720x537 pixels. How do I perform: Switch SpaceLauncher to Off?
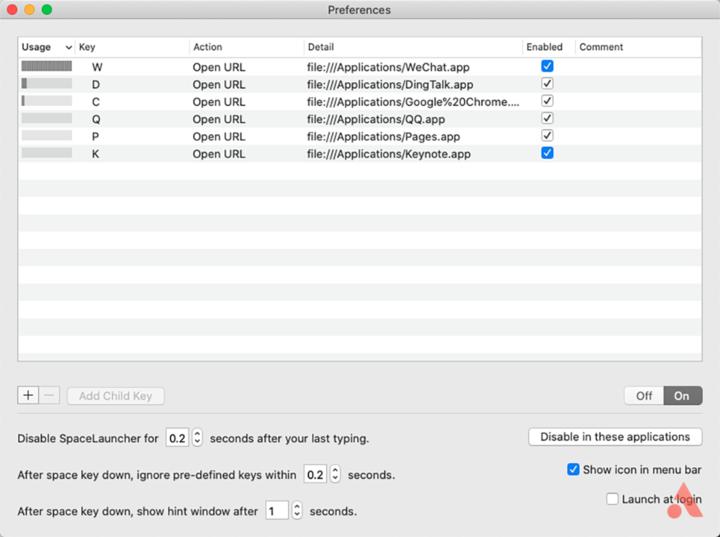click(x=644, y=396)
